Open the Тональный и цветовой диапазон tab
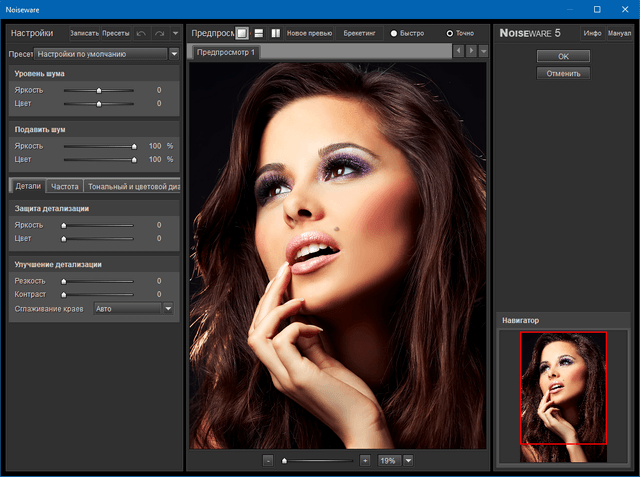 (x=132, y=186)
